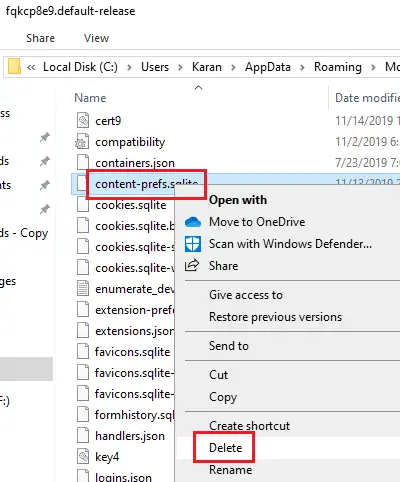Choose Cut from the context menu
The image size is (400, 482).
point(218,375)
